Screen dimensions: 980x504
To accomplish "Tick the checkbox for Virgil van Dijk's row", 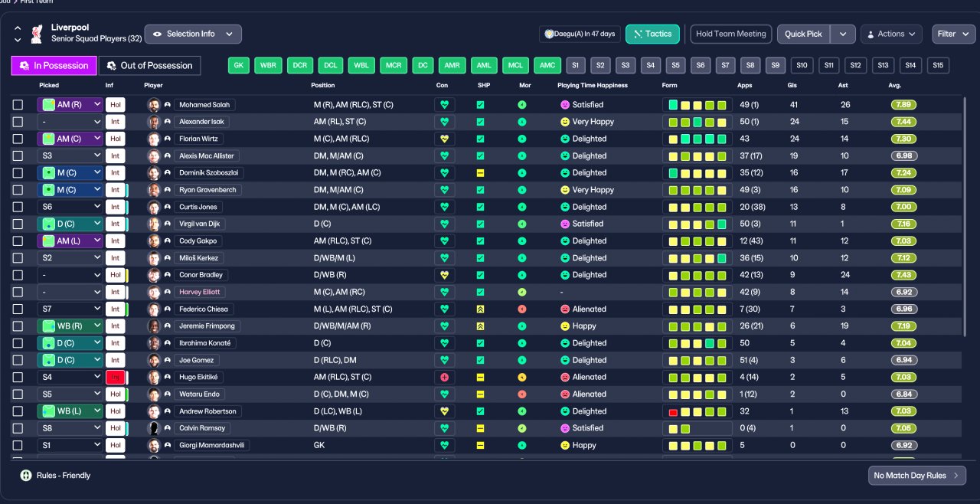I will [x=18, y=224].
